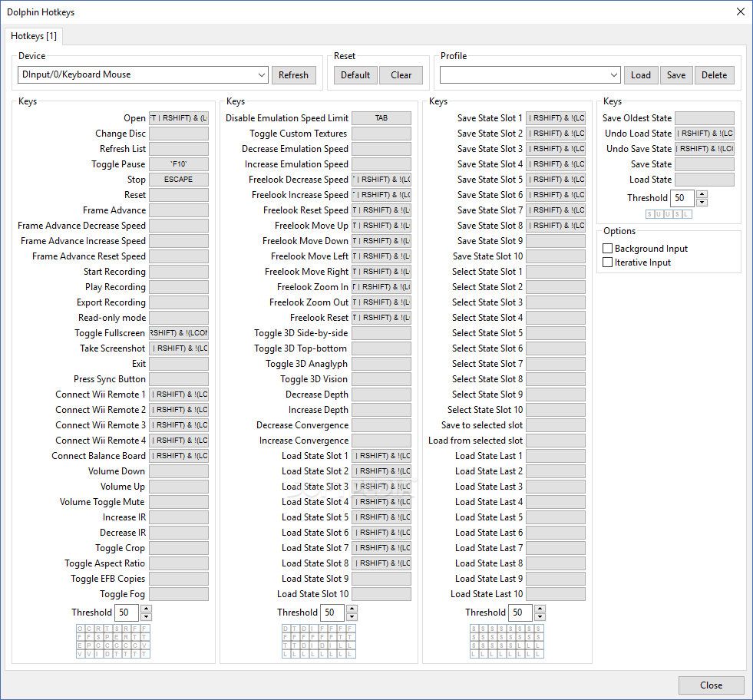Viewport: 753px width, 700px height.
Task: Set the Exit hotkey binding
Action: click(x=179, y=364)
